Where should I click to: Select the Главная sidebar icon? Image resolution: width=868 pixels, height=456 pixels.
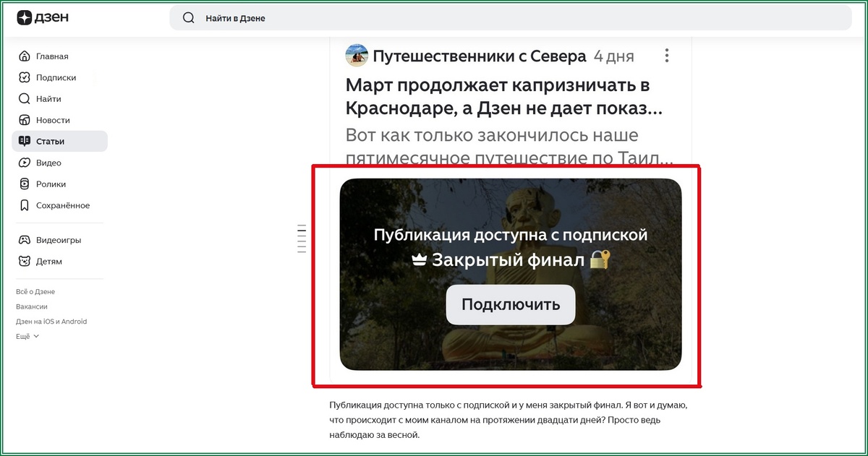point(24,56)
